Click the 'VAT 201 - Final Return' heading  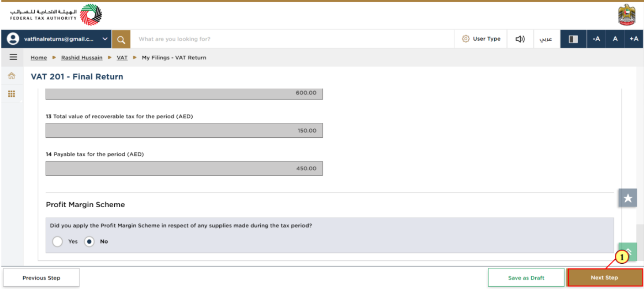pyautogui.click(x=77, y=77)
